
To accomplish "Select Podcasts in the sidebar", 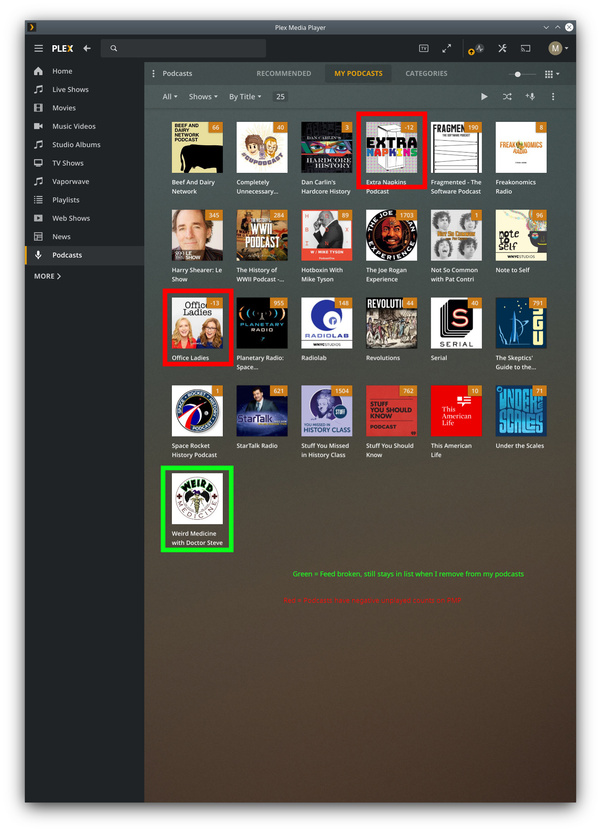I will point(84,255).
